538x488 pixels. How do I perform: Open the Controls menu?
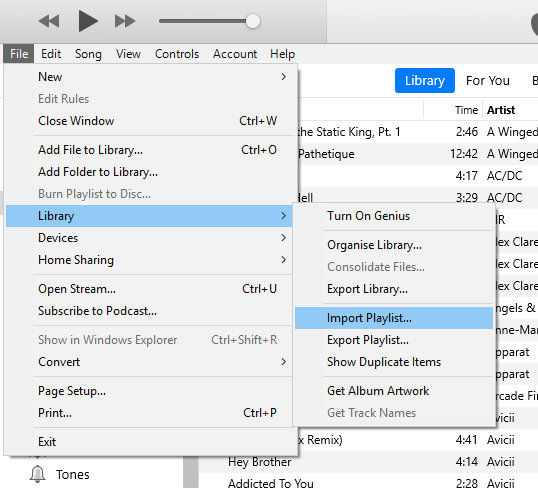tap(177, 54)
